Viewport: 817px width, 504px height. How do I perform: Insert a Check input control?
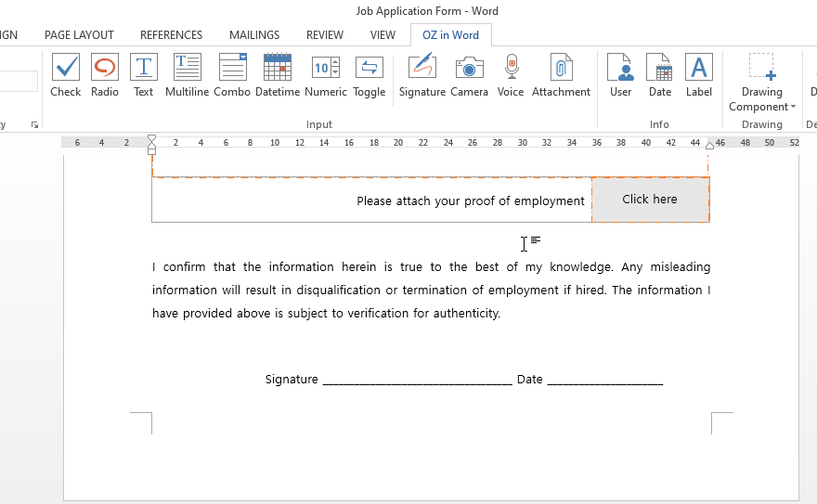tap(66, 75)
